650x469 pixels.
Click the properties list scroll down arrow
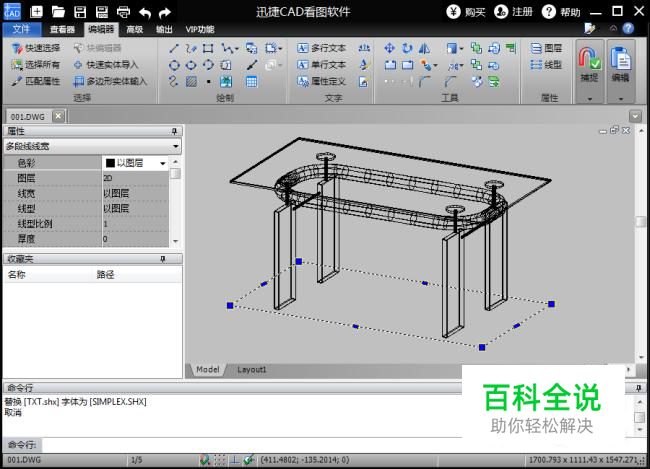coord(175,241)
